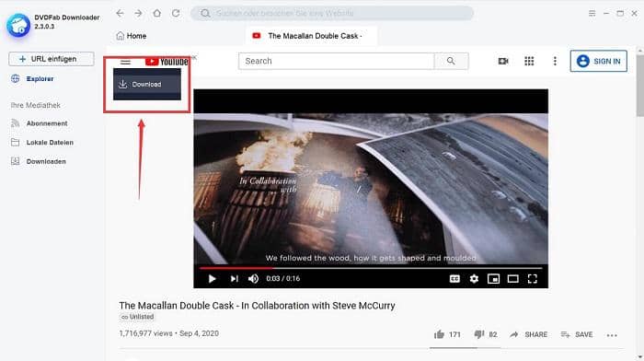Click the URL einfügen button
The image size is (644, 361).
[52, 59]
